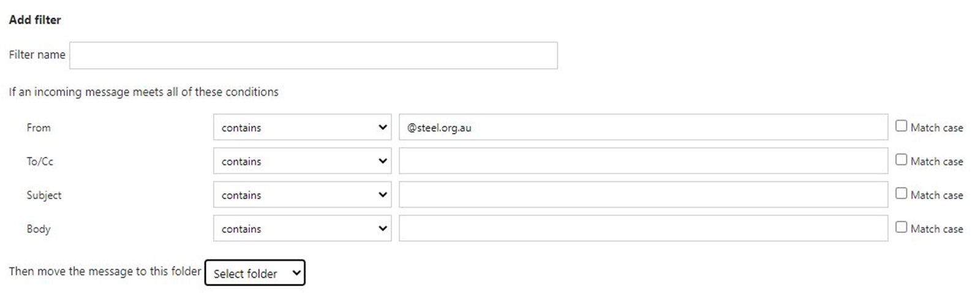The height and width of the screenshot is (293, 980).
Task: Toggle Match case checkbox for Body
Action: coord(901,227)
